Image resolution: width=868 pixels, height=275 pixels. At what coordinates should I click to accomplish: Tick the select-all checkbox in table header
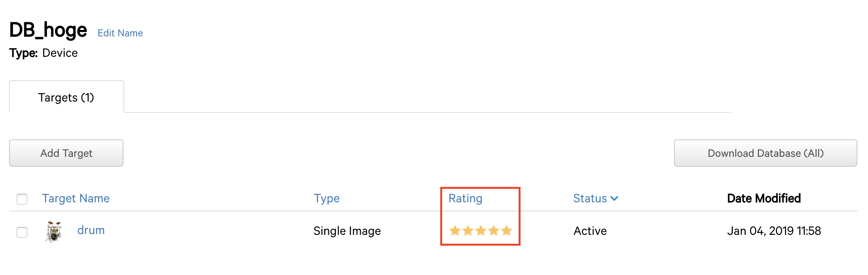pyautogui.click(x=22, y=199)
